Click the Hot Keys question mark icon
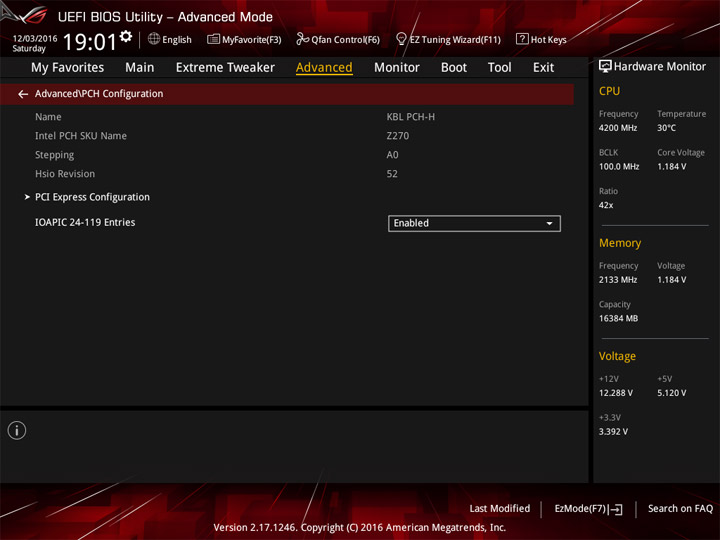Image resolution: width=720 pixels, height=540 pixels. [x=522, y=39]
